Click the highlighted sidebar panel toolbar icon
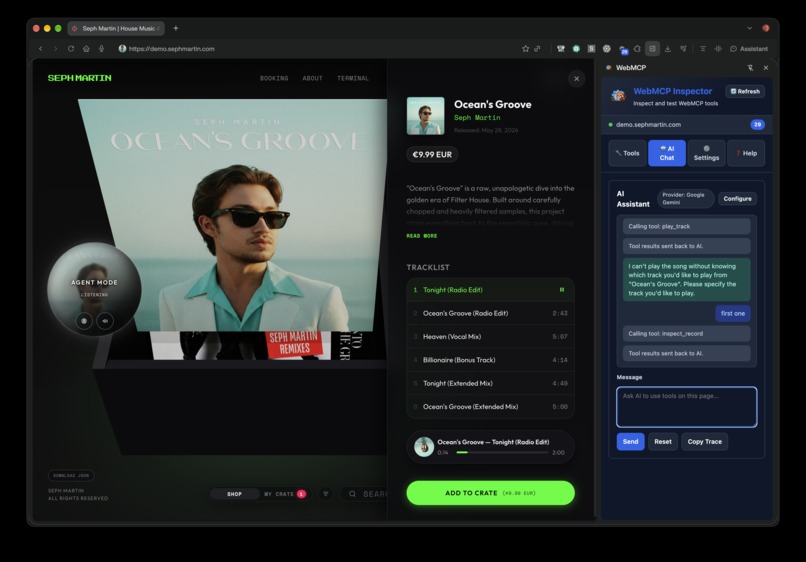Screen dimensions: 806x562 pyautogui.click(x=652, y=48)
